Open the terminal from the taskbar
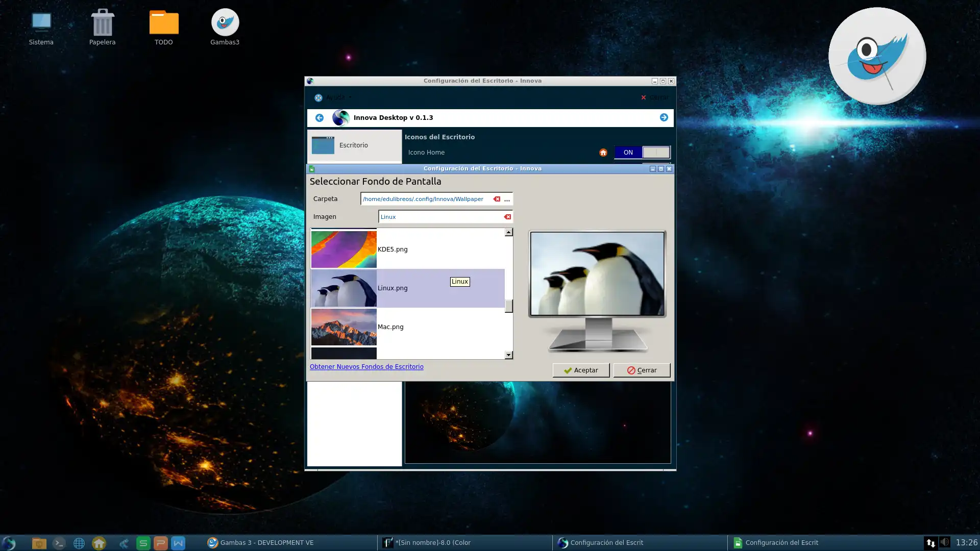The image size is (980, 551). (x=59, y=543)
